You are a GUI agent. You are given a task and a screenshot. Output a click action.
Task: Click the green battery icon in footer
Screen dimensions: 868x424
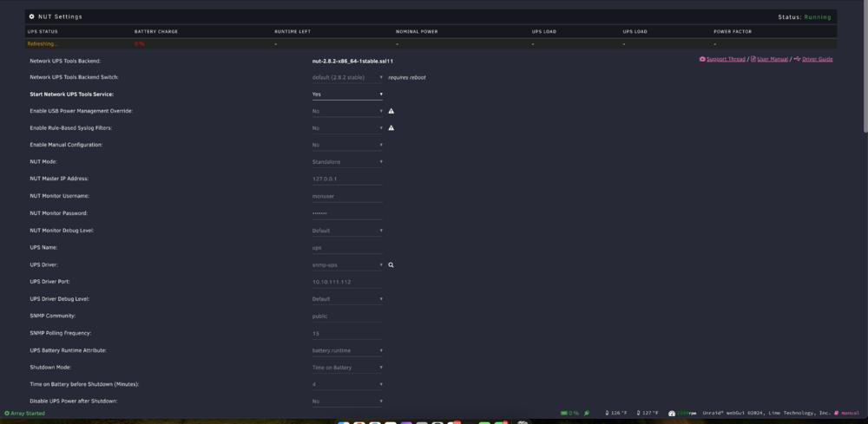(x=563, y=413)
